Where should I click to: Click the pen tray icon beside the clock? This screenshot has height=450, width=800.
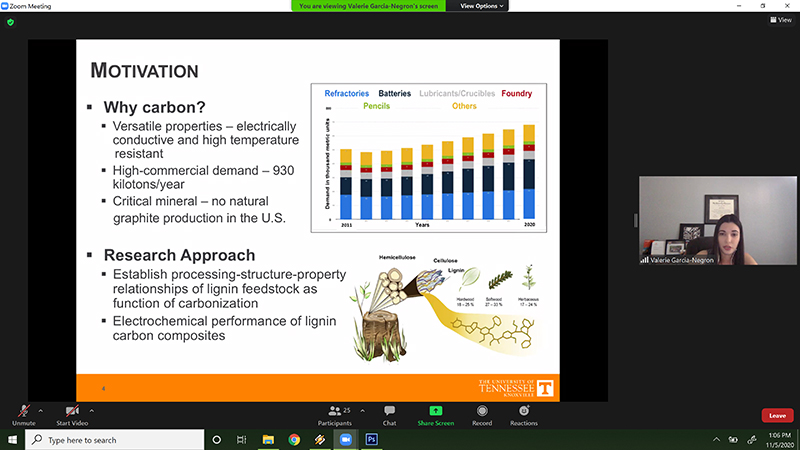click(x=752, y=439)
